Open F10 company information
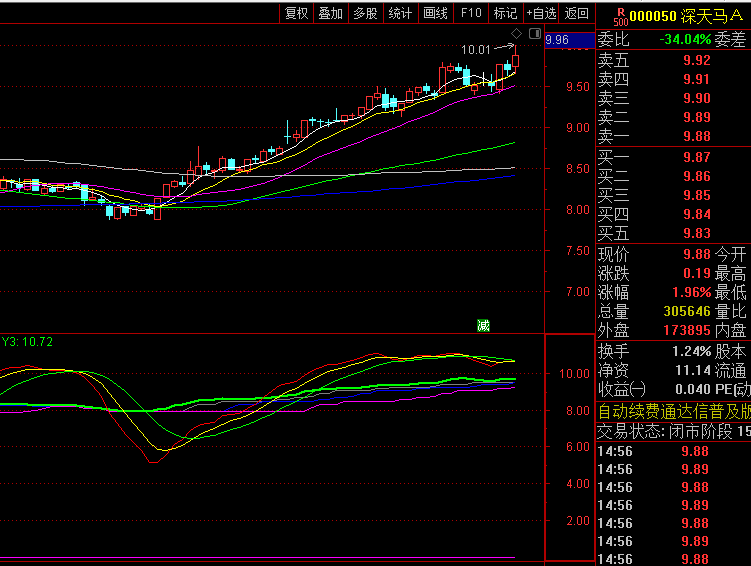 471,13
